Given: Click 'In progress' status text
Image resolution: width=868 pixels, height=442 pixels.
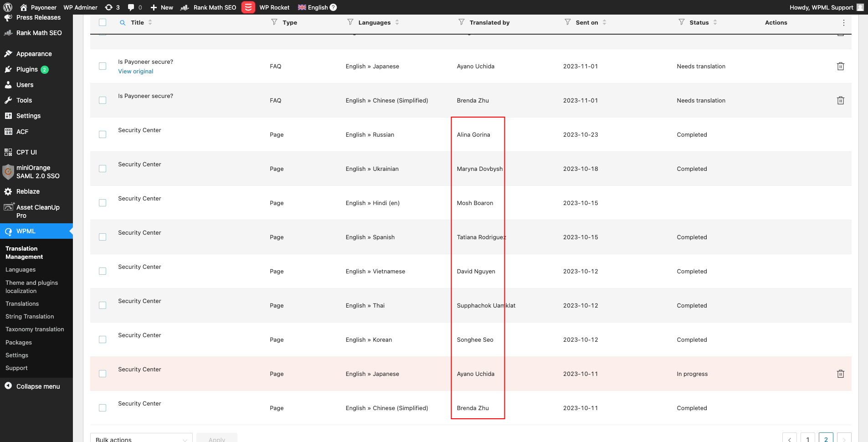Looking at the screenshot, I should click(x=692, y=374).
